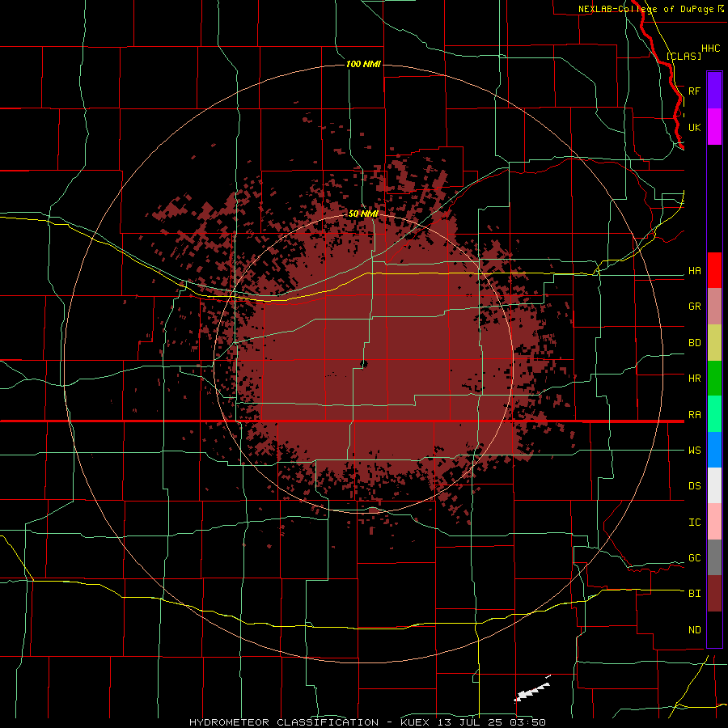The width and height of the screenshot is (728, 728).
Task: Click the GC legend label text
Action: (x=694, y=558)
